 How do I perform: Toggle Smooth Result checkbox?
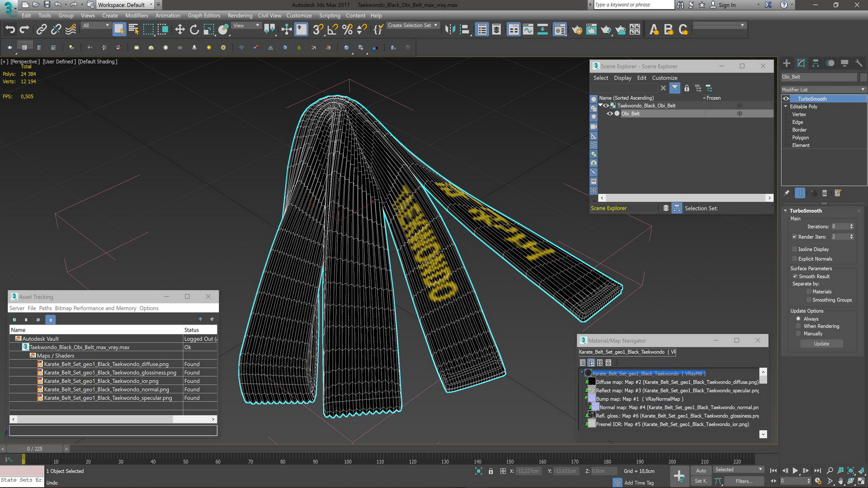[x=795, y=276]
